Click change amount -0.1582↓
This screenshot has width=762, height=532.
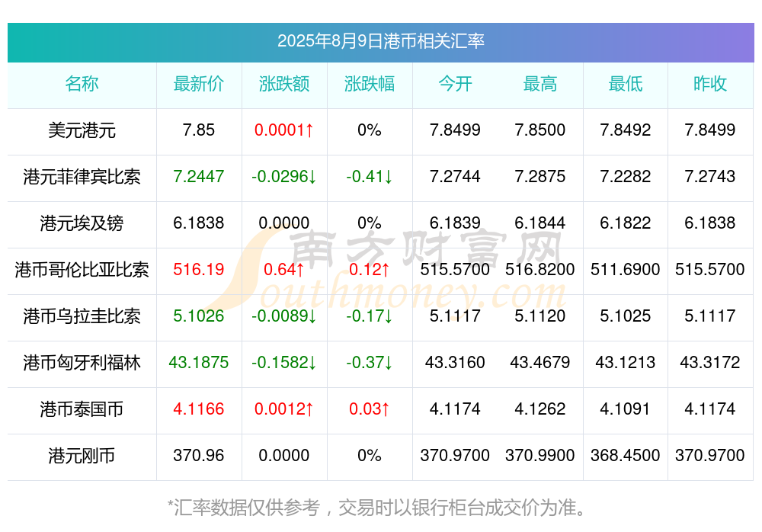pyautogui.click(x=284, y=362)
